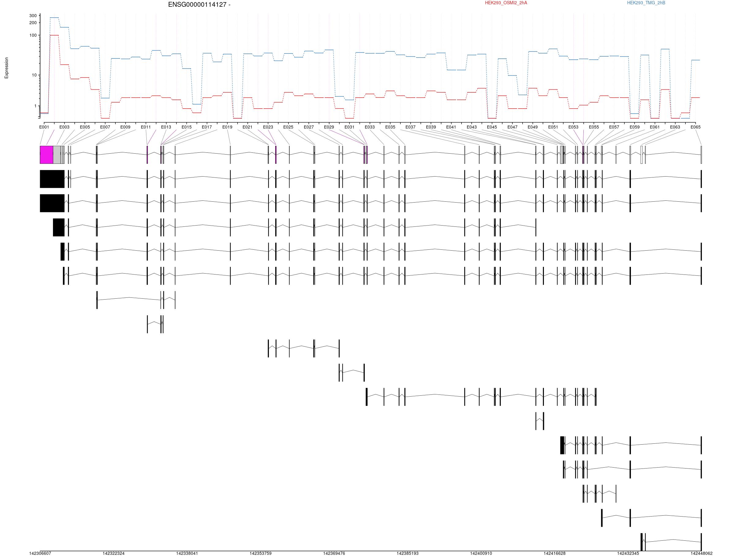Select the HEK293_OSMI2_2hA legend label
Image resolution: width=735 pixels, height=560 pixels.
[x=506, y=3]
